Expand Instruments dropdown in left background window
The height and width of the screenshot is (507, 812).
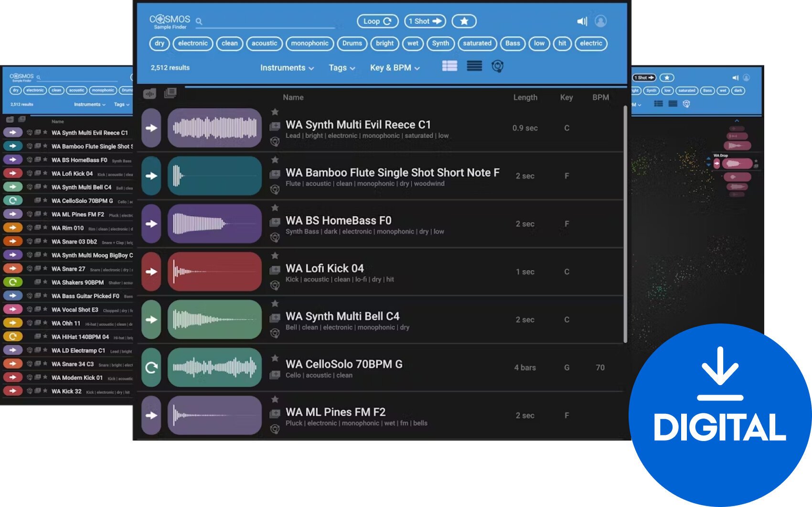(90, 104)
